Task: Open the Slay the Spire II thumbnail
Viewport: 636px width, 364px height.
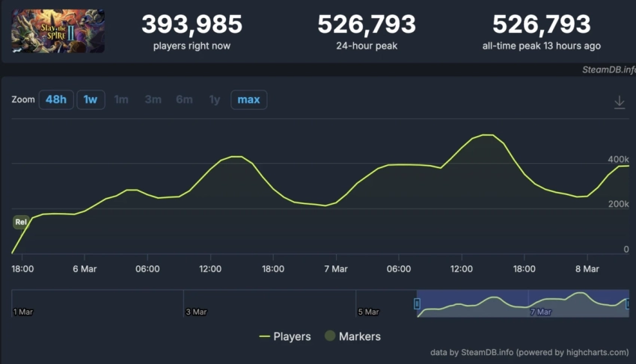Action: pyautogui.click(x=58, y=31)
